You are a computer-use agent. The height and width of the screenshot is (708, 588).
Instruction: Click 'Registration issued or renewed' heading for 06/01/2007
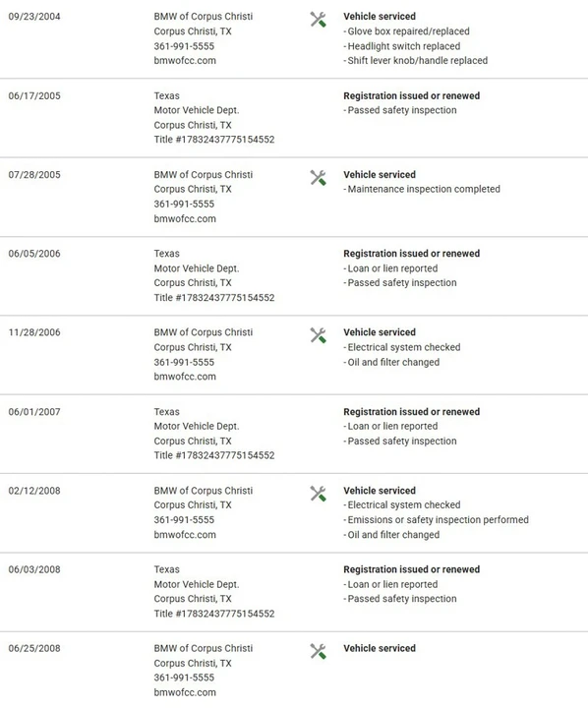click(x=411, y=412)
